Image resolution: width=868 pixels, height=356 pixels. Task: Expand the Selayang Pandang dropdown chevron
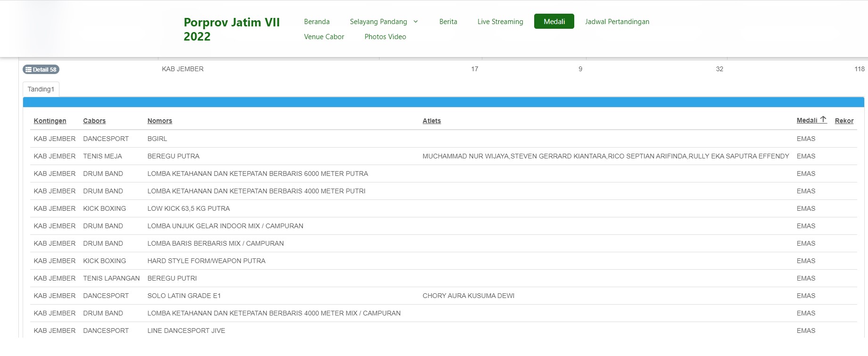point(415,22)
